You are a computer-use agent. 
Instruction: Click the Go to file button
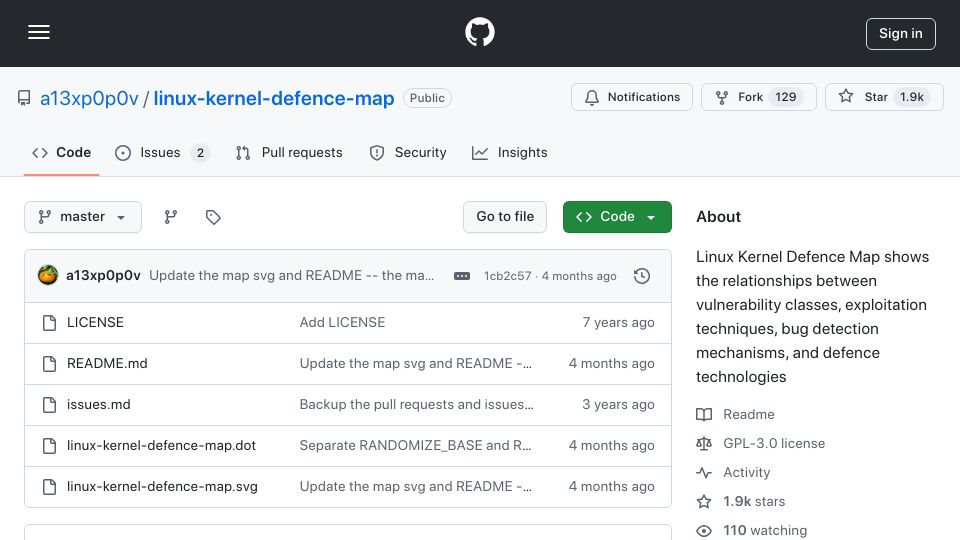coord(505,217)
